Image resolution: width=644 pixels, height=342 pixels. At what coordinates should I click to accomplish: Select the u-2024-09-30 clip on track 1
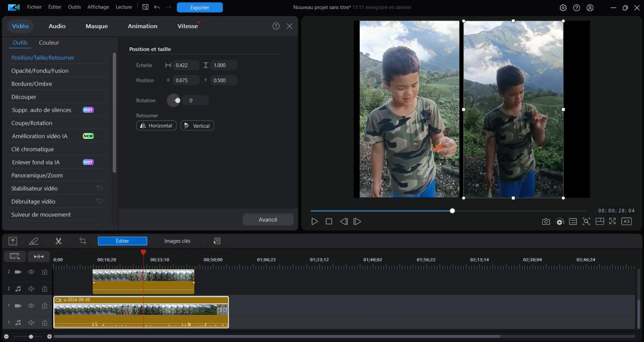coord(141,312)
